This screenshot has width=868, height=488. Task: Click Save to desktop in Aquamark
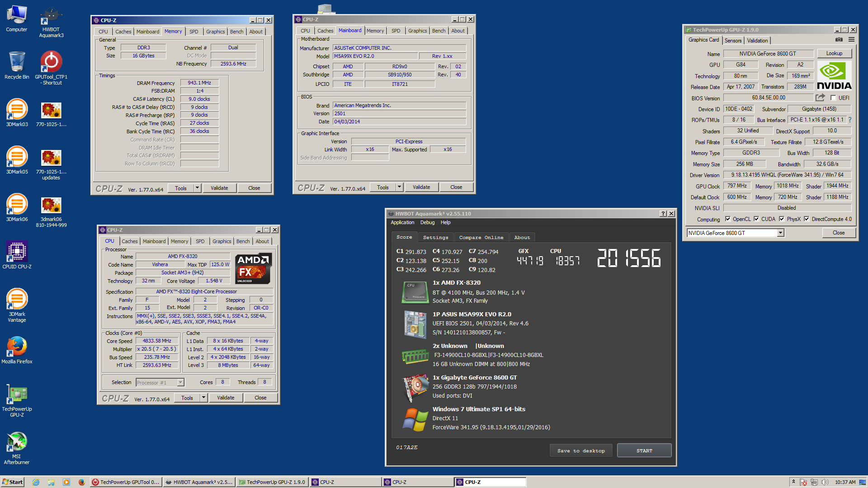tap(581, 450)
